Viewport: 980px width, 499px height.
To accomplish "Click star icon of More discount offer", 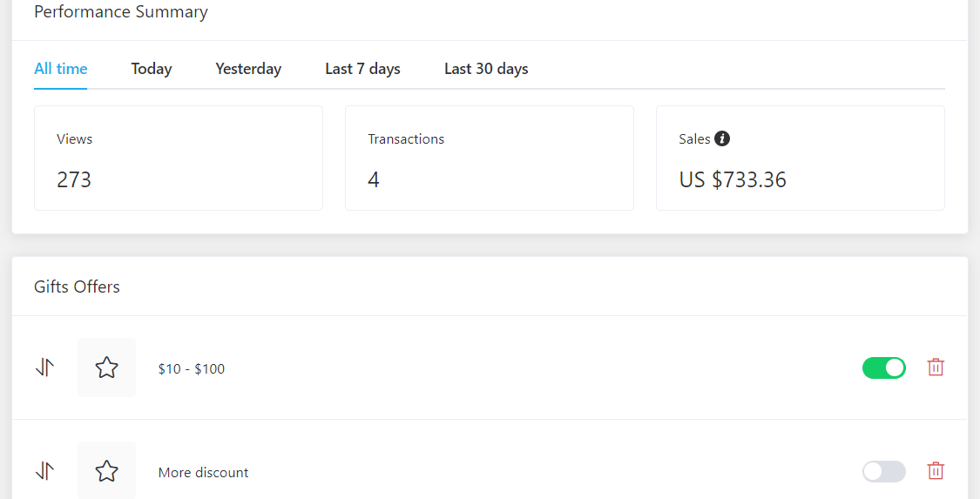I will tap(106, 471).
